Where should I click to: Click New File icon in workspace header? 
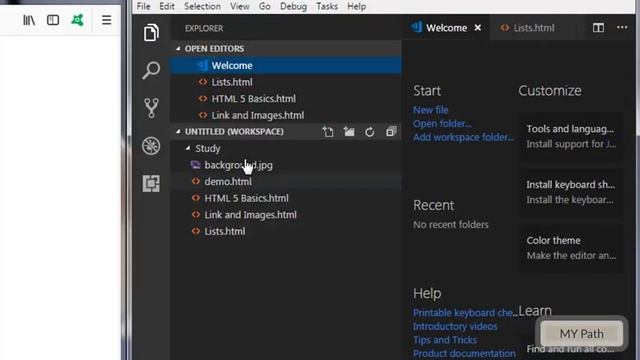click(328, 132)
